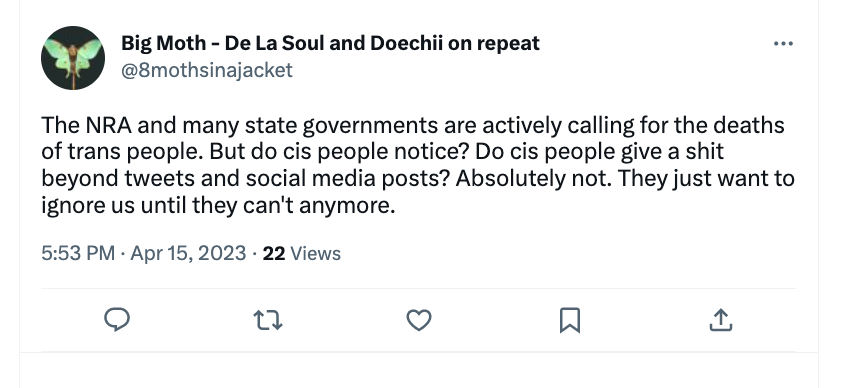Screen dimensions: 846x388
Task: Bookmark this tweet
Action: [570, 320]
